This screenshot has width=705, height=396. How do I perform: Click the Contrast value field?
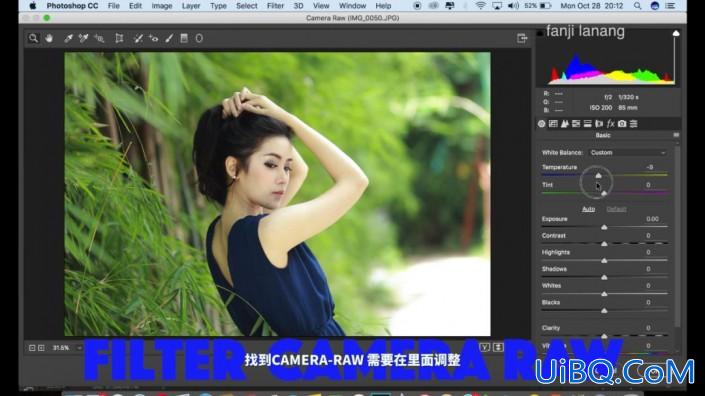click(648, 236)
